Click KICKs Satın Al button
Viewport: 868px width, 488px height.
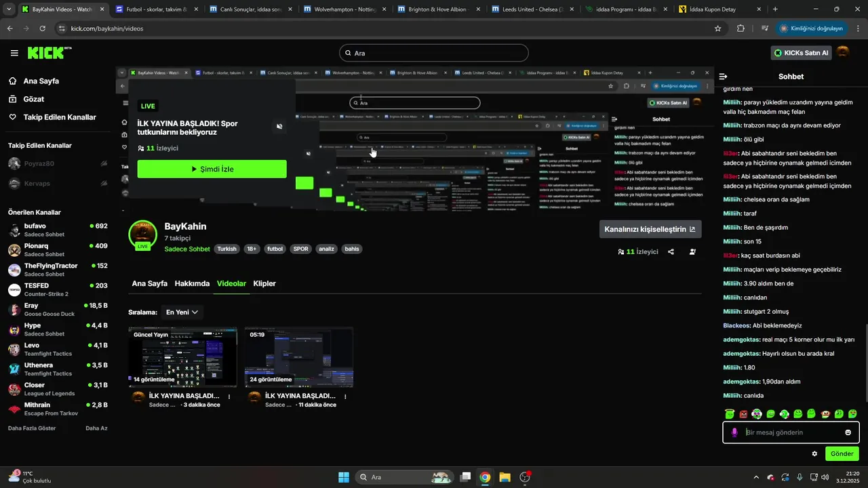[x=802, y=53]
